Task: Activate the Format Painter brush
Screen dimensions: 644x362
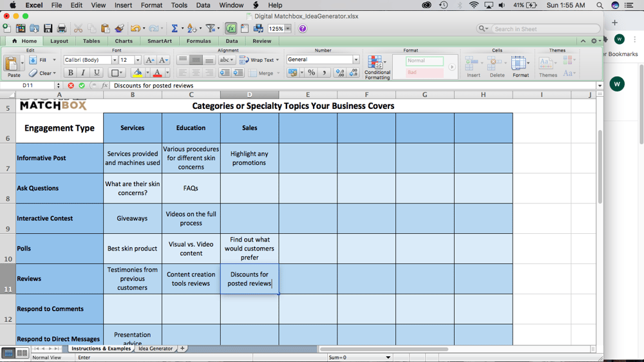Action: [119, 28]
